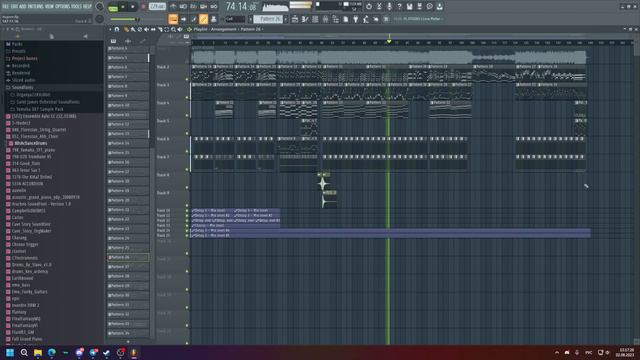640x360 pixels.
Task: Click the audio clip on Track 8
Action: (323, 181)
